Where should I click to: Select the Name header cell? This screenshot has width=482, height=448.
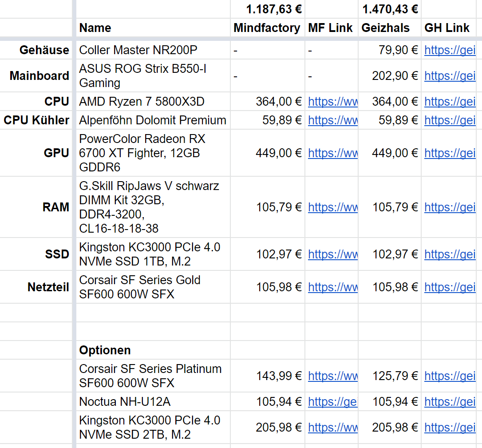(x=153, y=28)
